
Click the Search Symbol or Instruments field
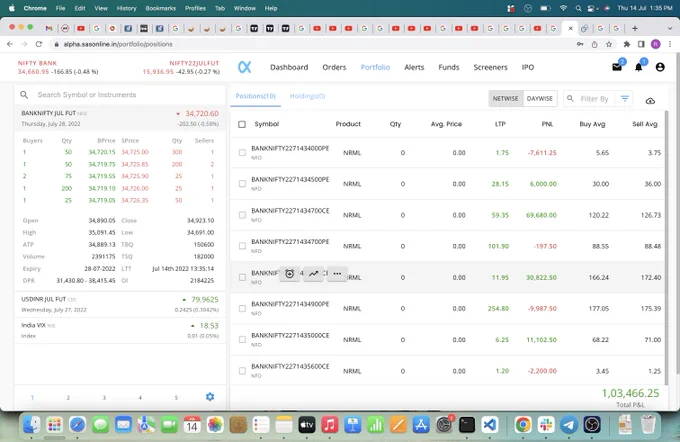(120, 95)
